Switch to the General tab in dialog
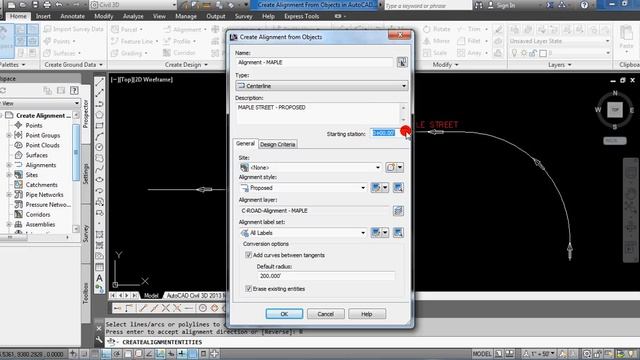640x360 pixels. 245,144
